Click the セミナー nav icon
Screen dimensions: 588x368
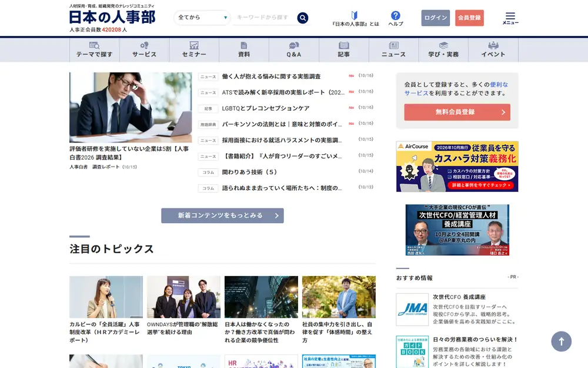click(194, 45)
